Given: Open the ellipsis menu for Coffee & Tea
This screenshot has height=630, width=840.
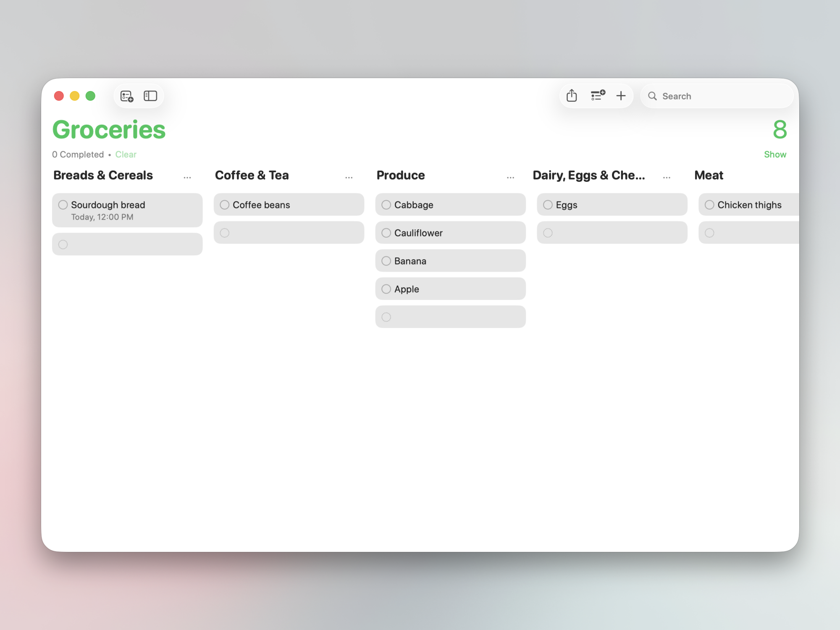Looking at the screenshot, I should [349, 177].
